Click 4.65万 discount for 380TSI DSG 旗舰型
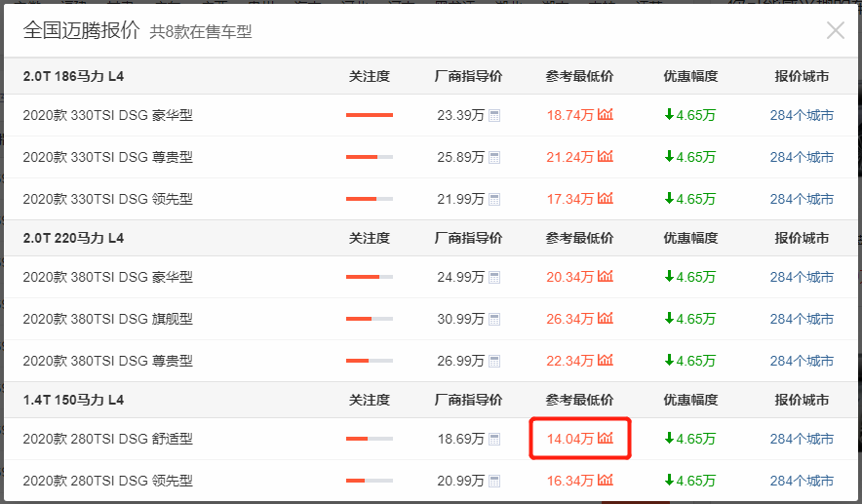The height and width of the screenshot is (504, 862). pos(690,319)
